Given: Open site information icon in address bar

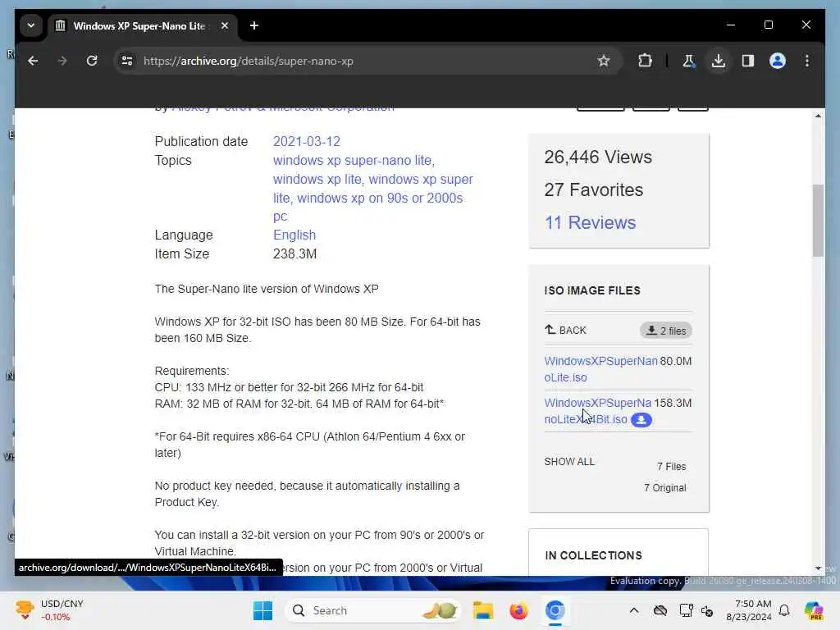Looking at the screenshot, I should [127, 61].
